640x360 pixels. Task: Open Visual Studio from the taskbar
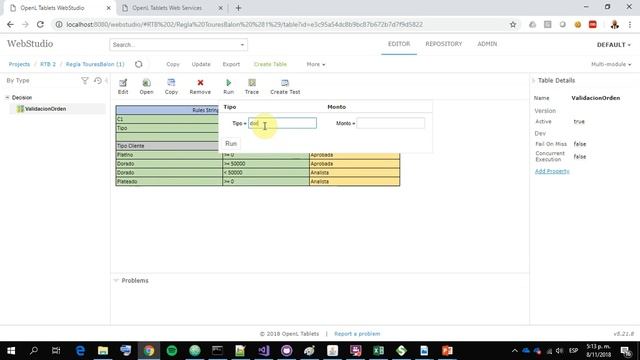(x=264, y=350)
